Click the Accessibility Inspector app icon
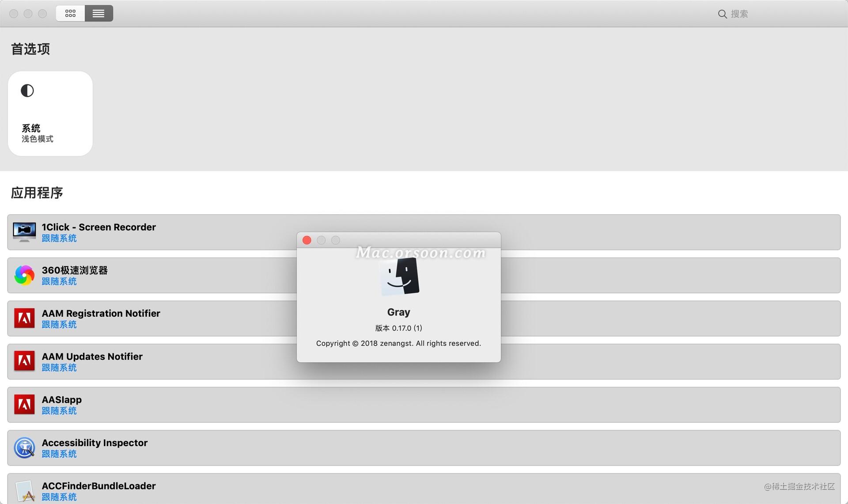 [24, 448]
